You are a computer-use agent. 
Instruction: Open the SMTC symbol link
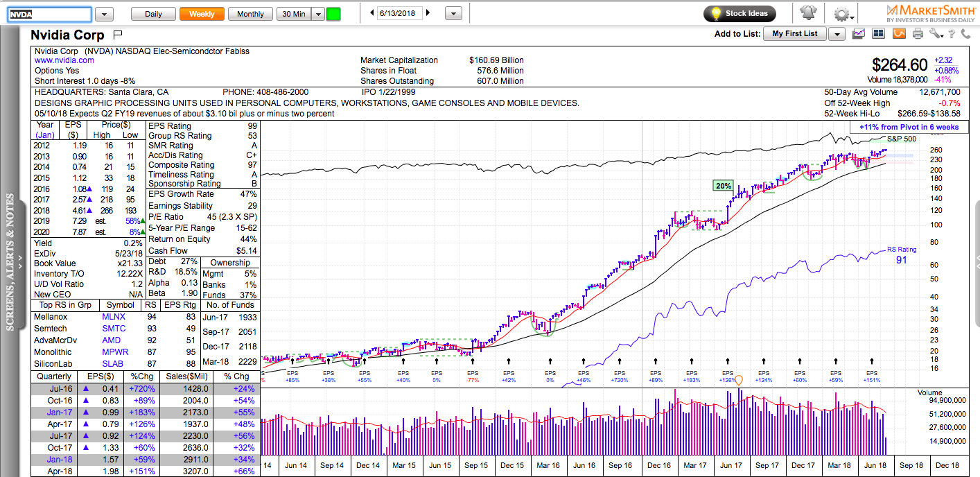tap(114, 328)
